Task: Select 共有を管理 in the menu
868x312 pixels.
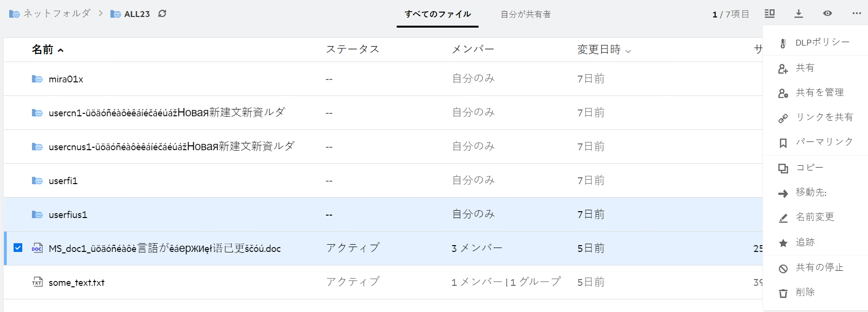Action: click(819, 93)
